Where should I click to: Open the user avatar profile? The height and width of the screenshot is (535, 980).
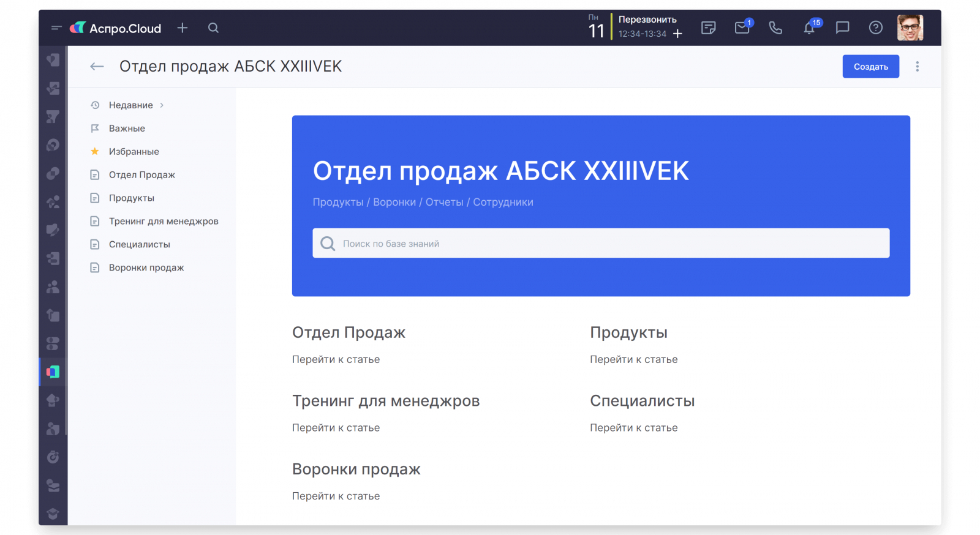(x=910, y=28)
